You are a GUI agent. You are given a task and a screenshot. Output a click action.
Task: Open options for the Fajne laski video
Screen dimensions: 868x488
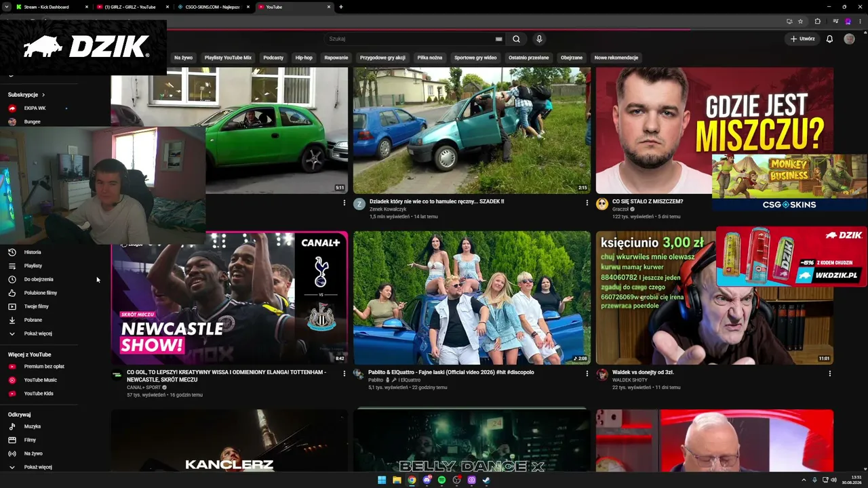coord(587,373)
